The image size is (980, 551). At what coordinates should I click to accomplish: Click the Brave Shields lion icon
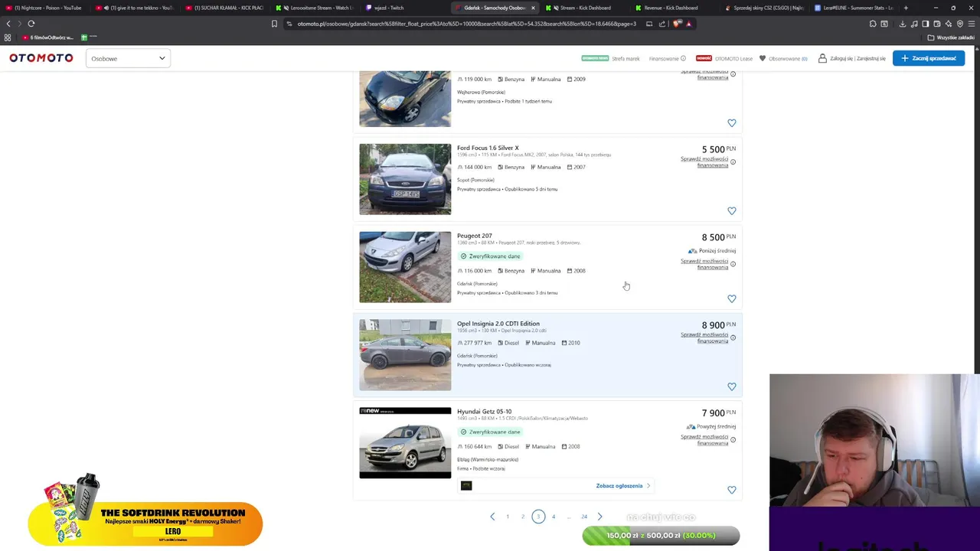(677, 24)
